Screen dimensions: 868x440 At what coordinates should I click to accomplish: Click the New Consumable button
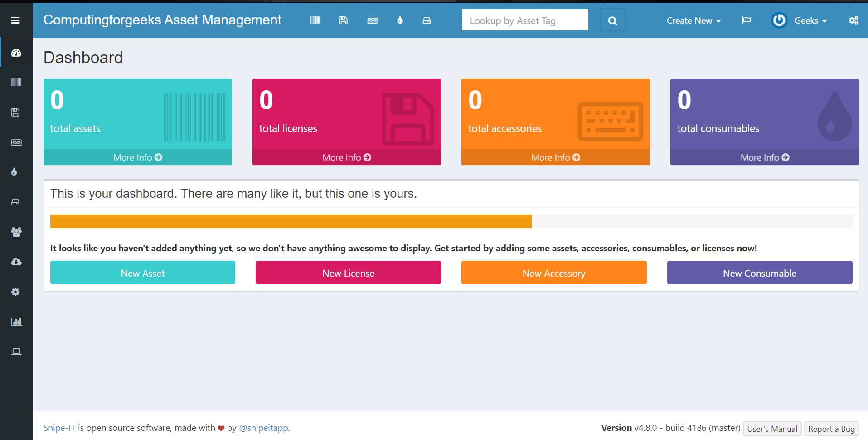(759, 273)
